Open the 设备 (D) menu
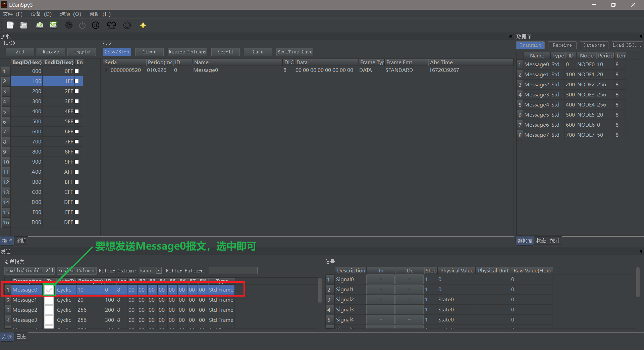Image resolution: width=644 pixels, height=350 pixels. point(41,14)
